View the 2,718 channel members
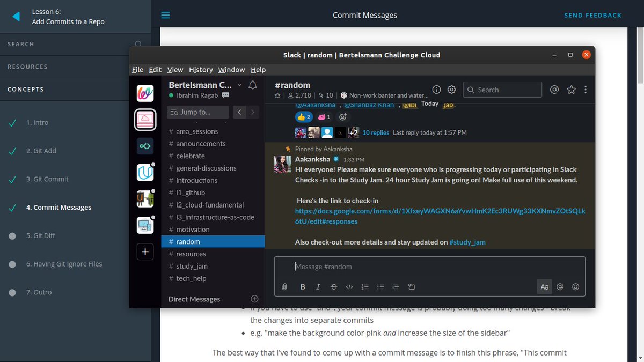The image size is (644, 362). (299, 95)
